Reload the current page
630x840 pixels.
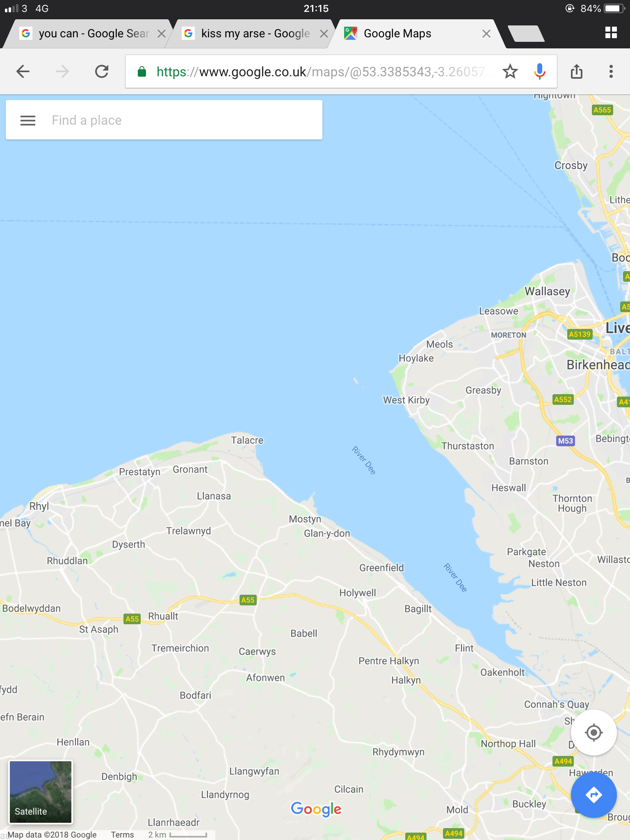click(x=102, y=71)
